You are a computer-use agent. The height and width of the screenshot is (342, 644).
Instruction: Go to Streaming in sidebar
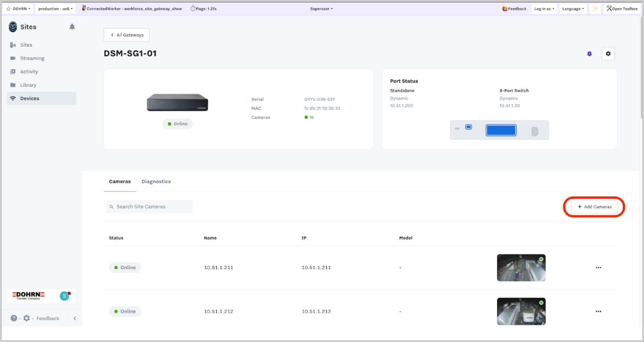coord(32,58)
